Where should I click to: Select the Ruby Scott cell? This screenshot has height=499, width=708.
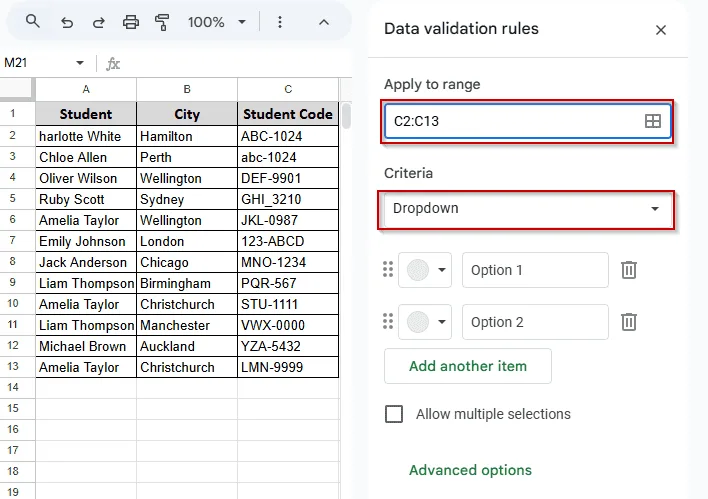point(86,199)
